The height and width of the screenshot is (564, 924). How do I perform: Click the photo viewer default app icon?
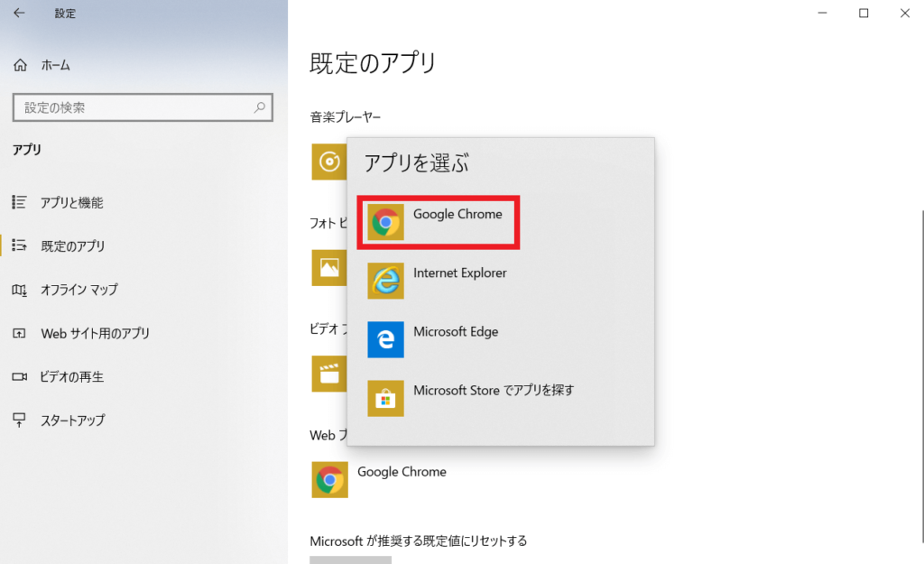click(329, 268)
